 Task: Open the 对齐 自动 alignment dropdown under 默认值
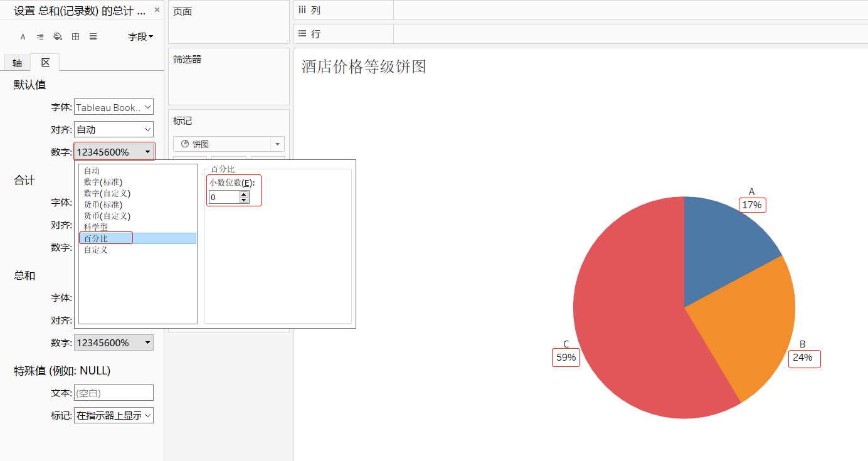[114, 130]
